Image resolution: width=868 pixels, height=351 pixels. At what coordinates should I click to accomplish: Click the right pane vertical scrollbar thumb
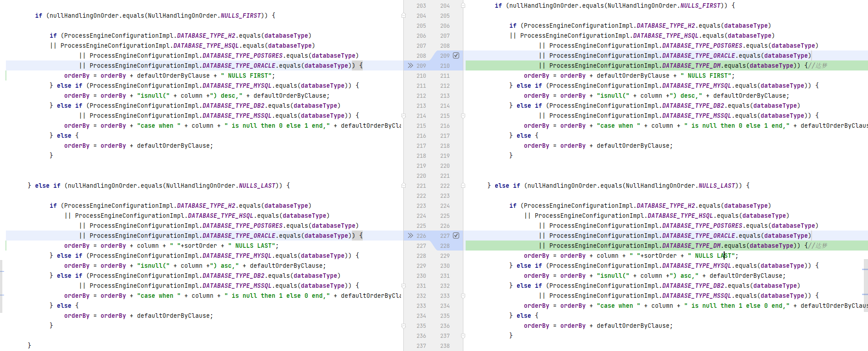coord(866,286)
